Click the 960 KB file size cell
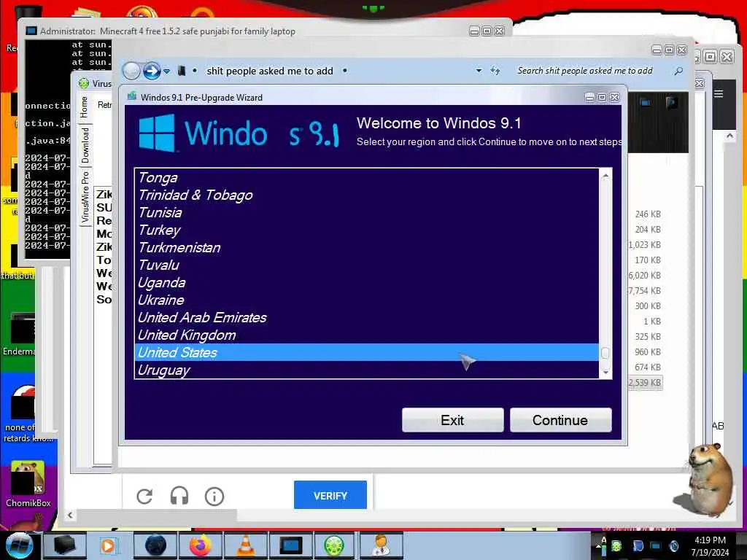Image resolution: width=747 pixels, height=560 pixels. click(648, 352)
